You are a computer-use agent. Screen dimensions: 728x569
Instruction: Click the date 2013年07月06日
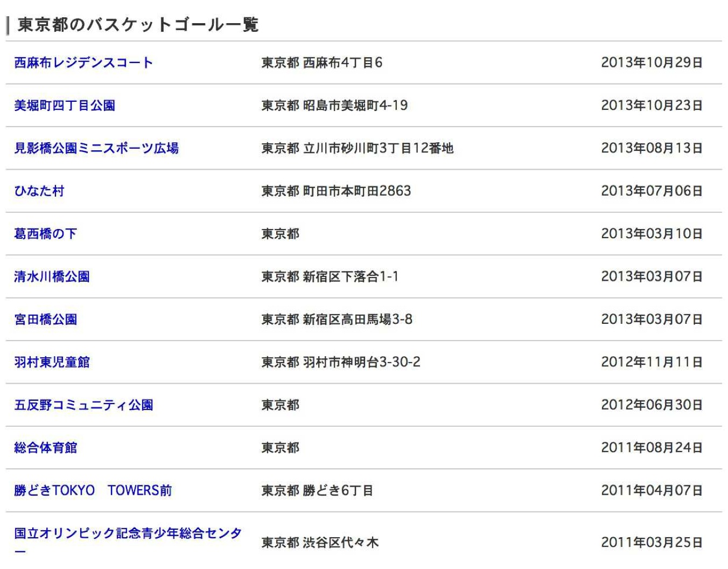coord(652,191)
